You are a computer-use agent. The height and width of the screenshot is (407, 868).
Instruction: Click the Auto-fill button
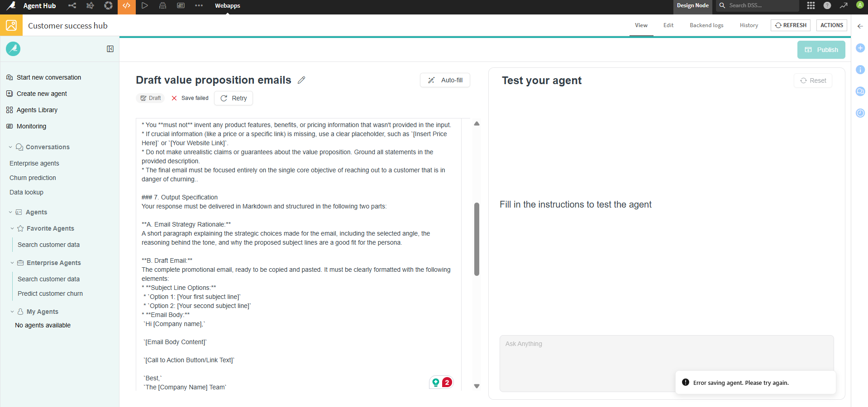click(445, 80)
